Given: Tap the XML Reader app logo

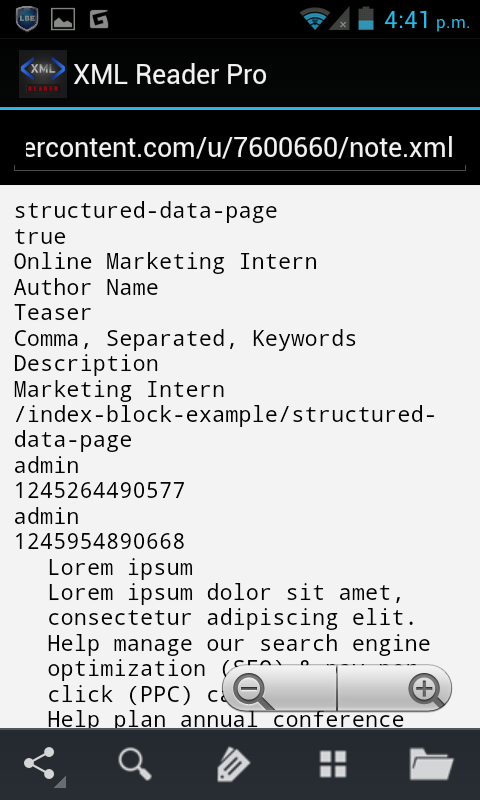Looking at the screenshot, I should click(43, 74).
